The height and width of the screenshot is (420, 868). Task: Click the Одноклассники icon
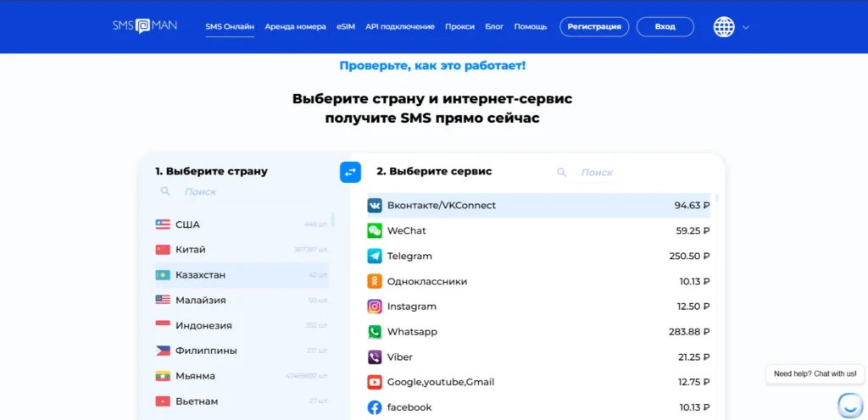(375, 281)
